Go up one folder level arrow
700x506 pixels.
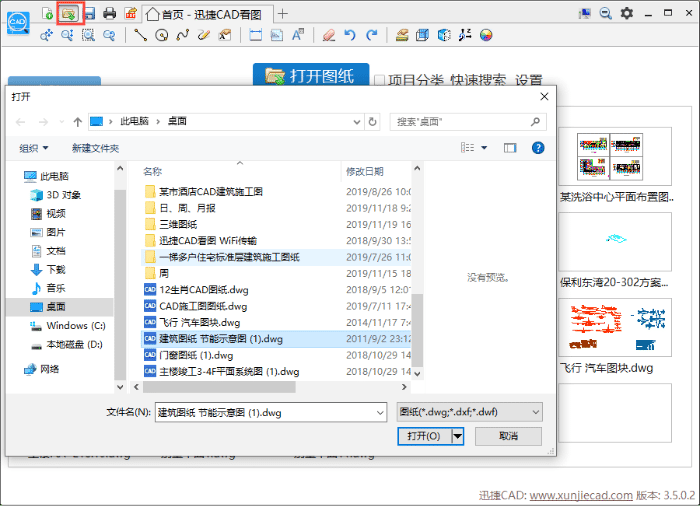78,121
